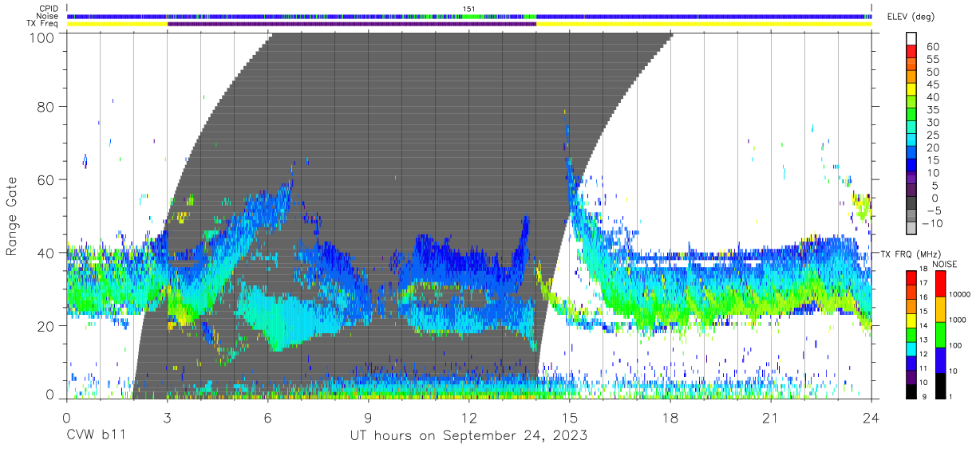Click the 21 hour label on the UT axis
The width and height of the screenshot is (980, 452).
click(x=770, y=419)
